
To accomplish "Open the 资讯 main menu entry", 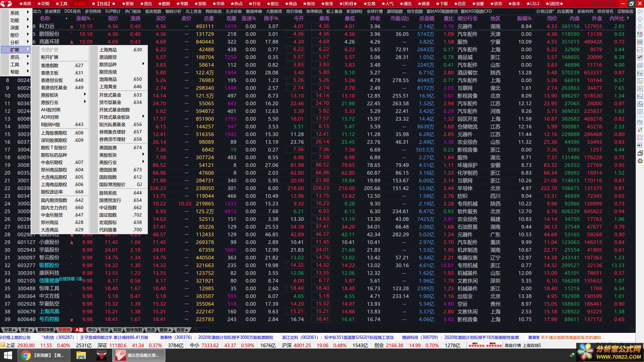I will click(x=15, y=57).
